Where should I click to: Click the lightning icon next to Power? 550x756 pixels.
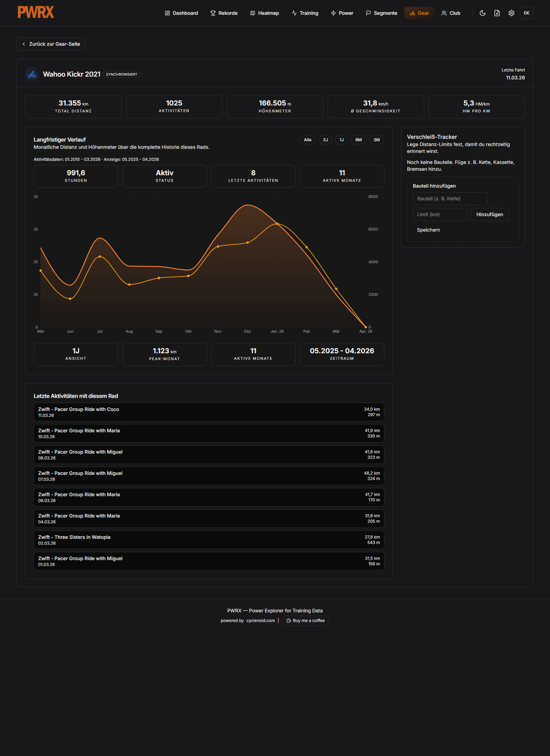point(333,13)
